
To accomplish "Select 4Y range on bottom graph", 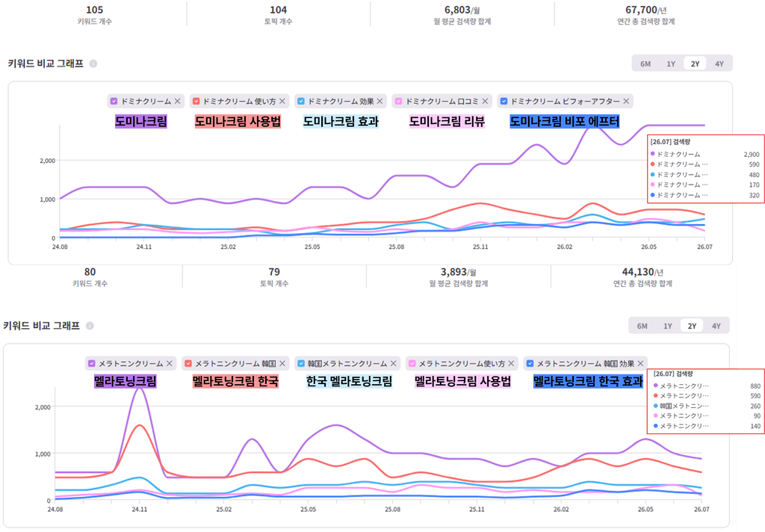I will [x=716, y=326].
